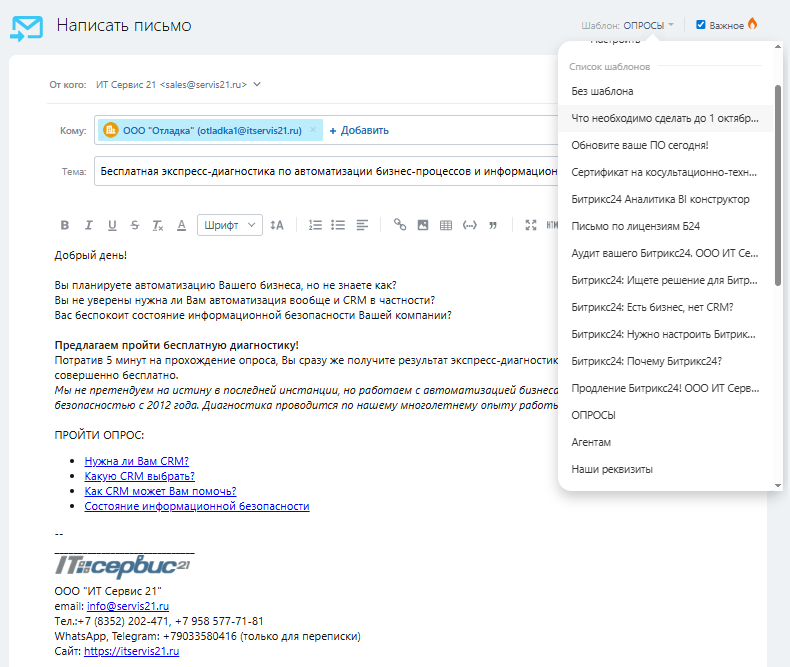Open font size selector

click(277, 225)
